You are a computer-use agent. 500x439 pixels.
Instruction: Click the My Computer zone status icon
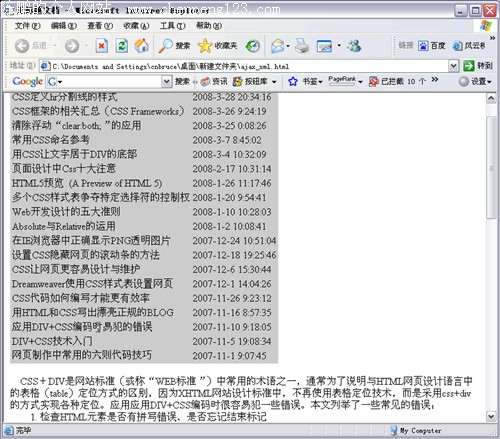[394, 430]
